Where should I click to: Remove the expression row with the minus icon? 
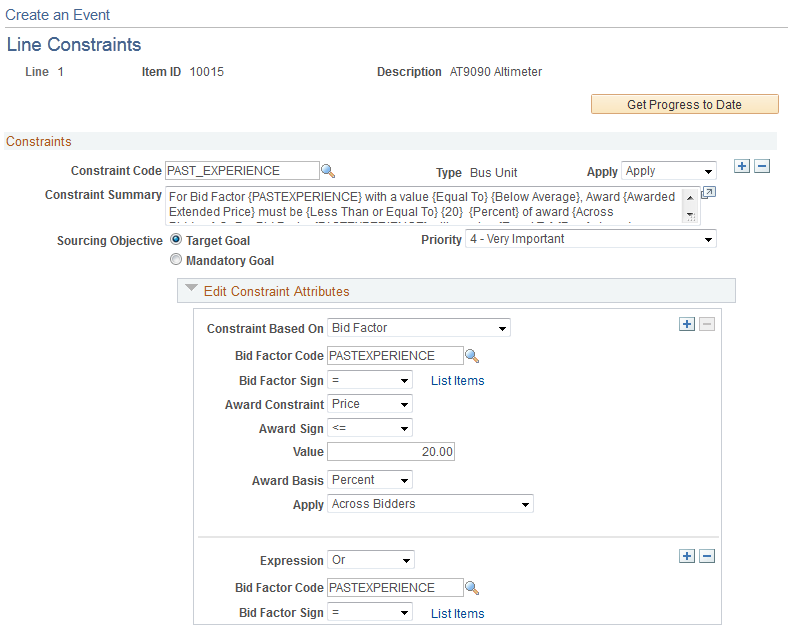click(x=707, y=556)
